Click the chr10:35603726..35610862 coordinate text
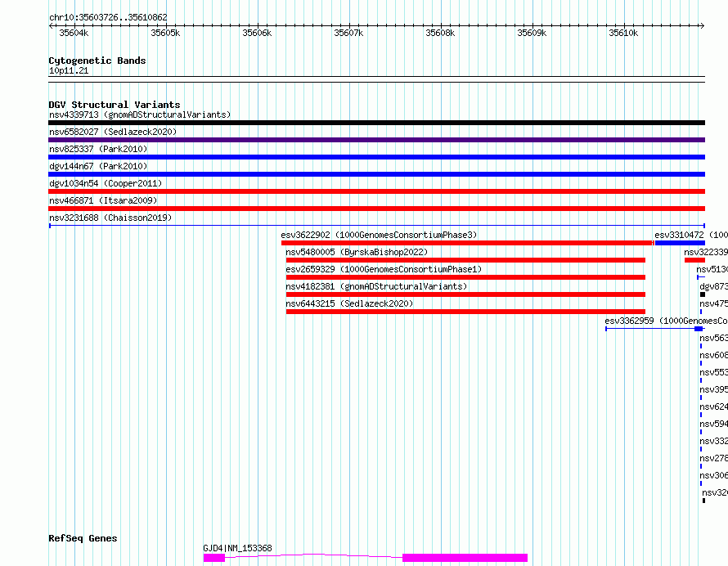The image size is (728, 566). click(x=108, y=18)
